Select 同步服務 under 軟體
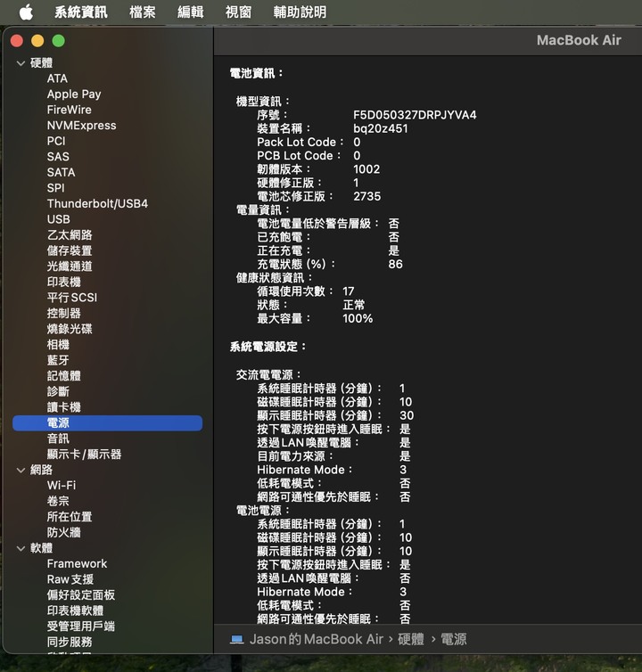Image resolution: width=642 pixels, height=672 pixels. click(x=70, y=642)
